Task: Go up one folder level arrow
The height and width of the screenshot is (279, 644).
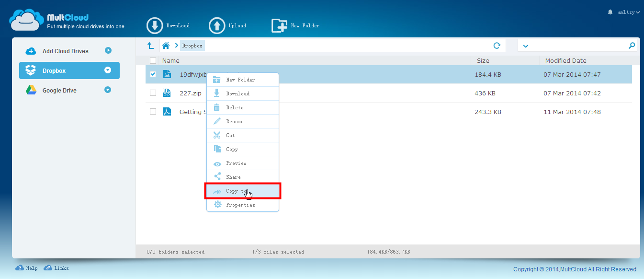Action: click(x=150, y=46)
